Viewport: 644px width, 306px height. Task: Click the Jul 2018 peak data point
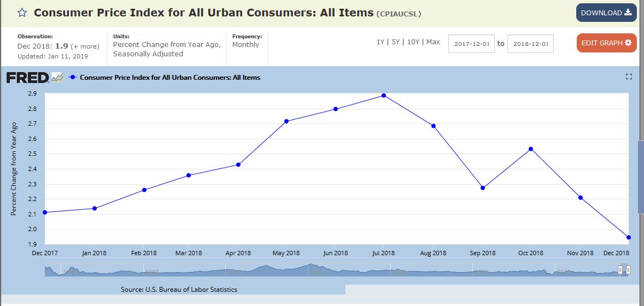pyautogui.click(x=384, y=96)
